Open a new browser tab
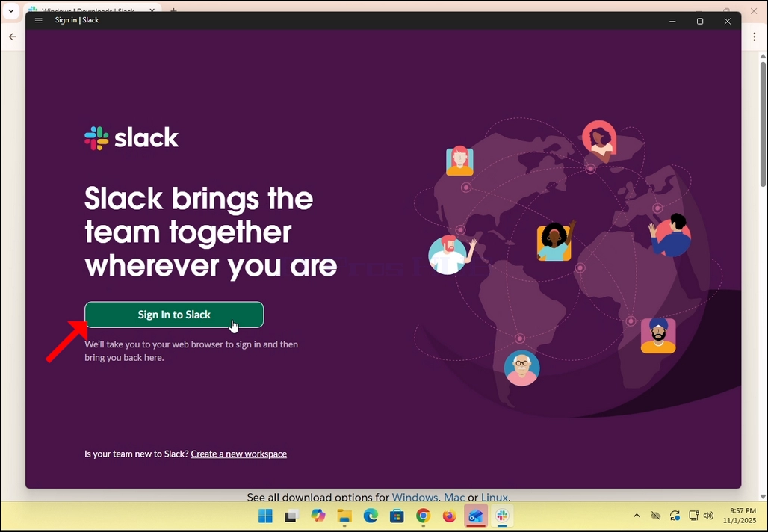Image resolution: width=768 pixels, height=532 pixels. tap(173, 10)
